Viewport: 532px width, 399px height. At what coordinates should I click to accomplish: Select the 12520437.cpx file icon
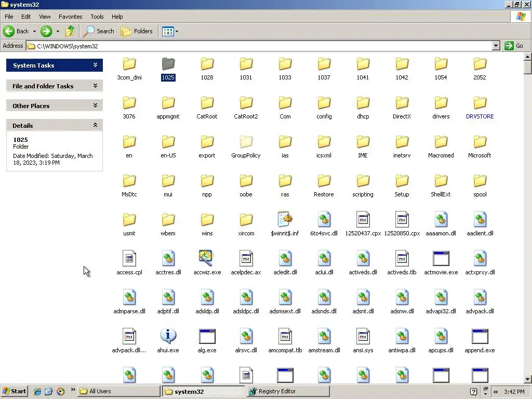tap(363, 219)
